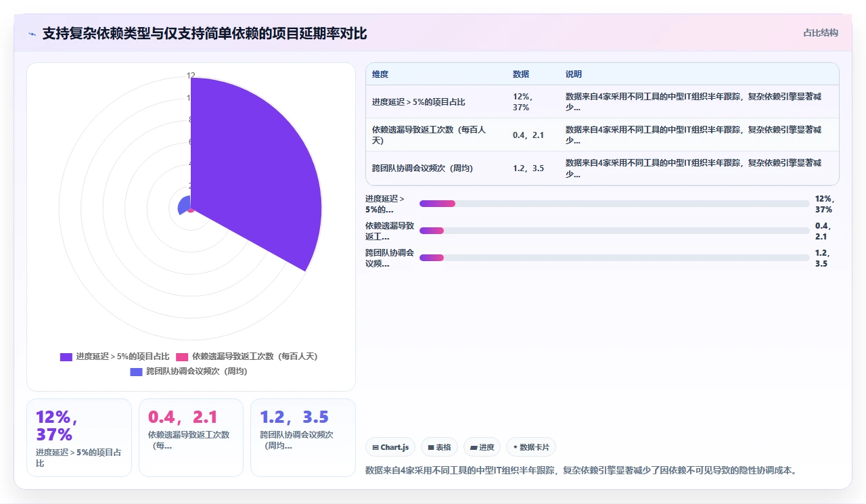This screenshot has height=504, width=866.
Task: Select the 说明 column header
Action: pyautogui.click(x=574, y=74)
